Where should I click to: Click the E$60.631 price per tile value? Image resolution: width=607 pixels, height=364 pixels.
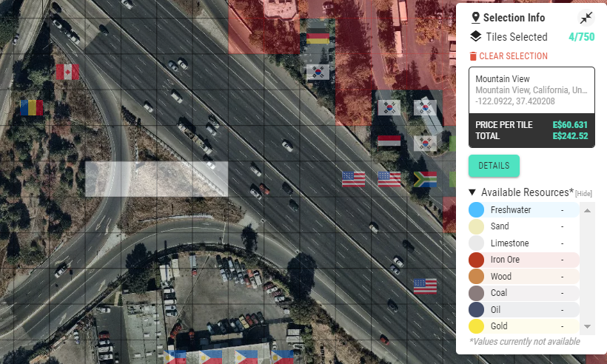570,125
